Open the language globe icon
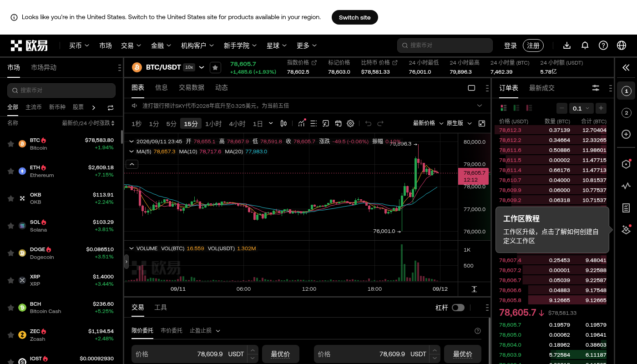The image size is (637, 364). (622, 45)
